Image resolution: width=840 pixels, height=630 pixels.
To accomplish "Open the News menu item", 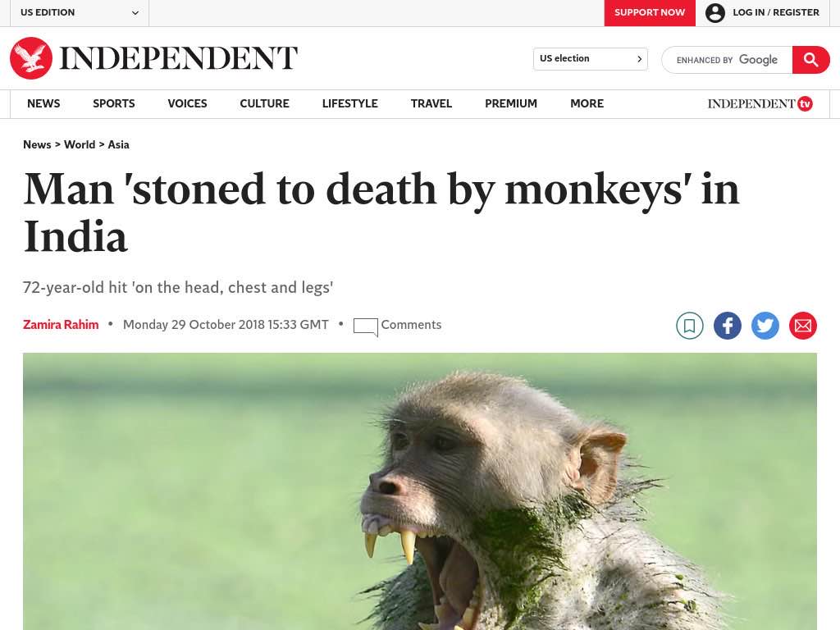I will 43,103.
